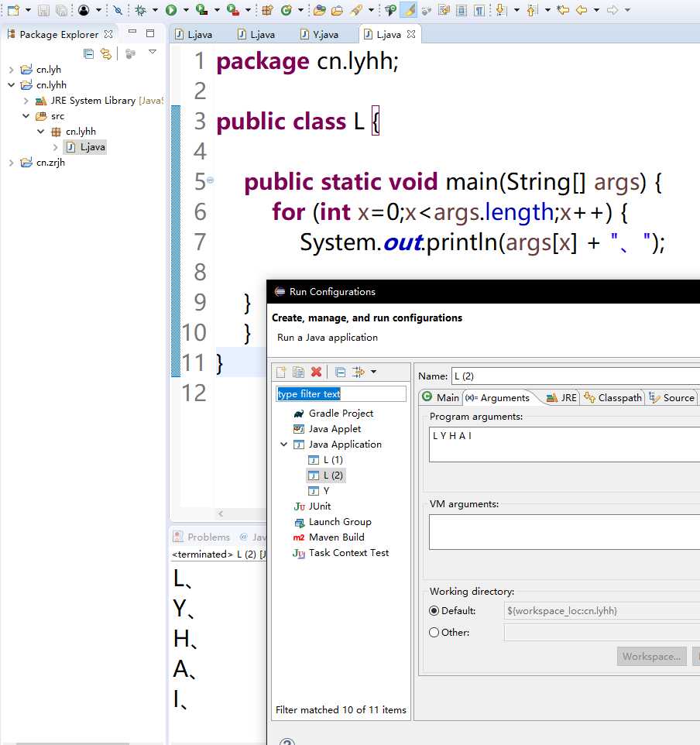Open the Classpath tab in Run Configurations
The image size is (700, 745).
tap(613, 398)
